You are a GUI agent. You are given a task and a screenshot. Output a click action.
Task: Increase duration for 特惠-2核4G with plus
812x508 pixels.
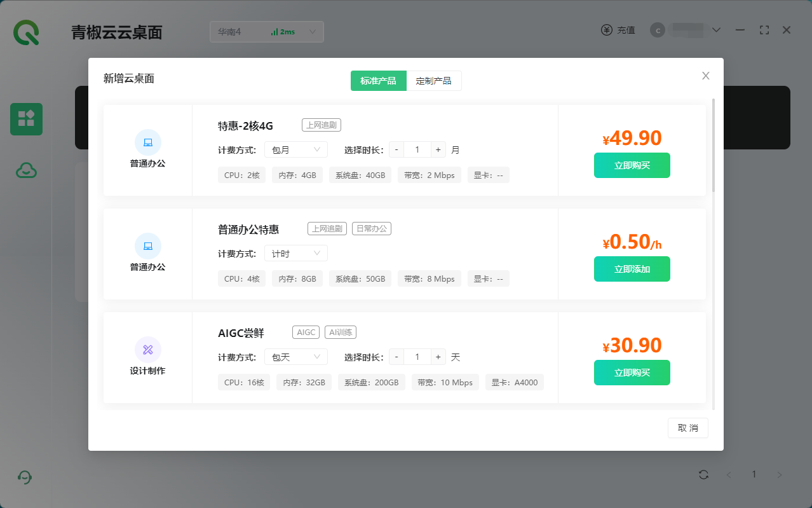(438, 150)
